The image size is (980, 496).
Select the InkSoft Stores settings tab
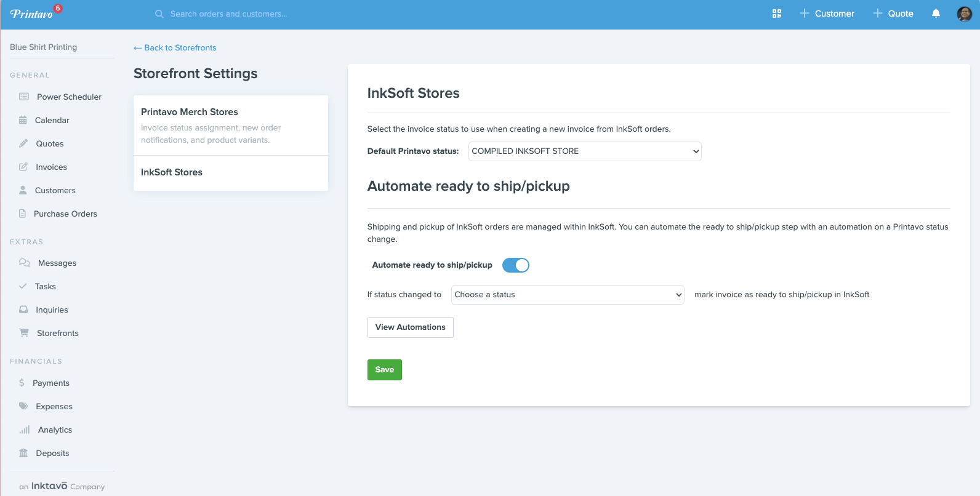tap(231, 173)
